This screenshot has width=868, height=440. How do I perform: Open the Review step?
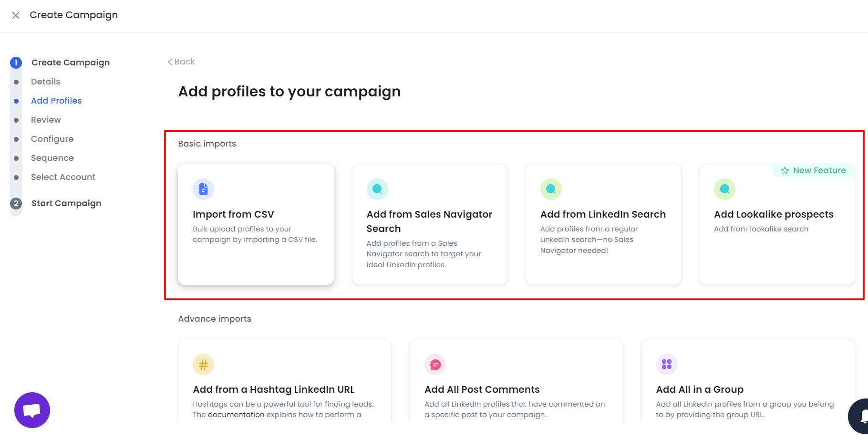[46, 120]
